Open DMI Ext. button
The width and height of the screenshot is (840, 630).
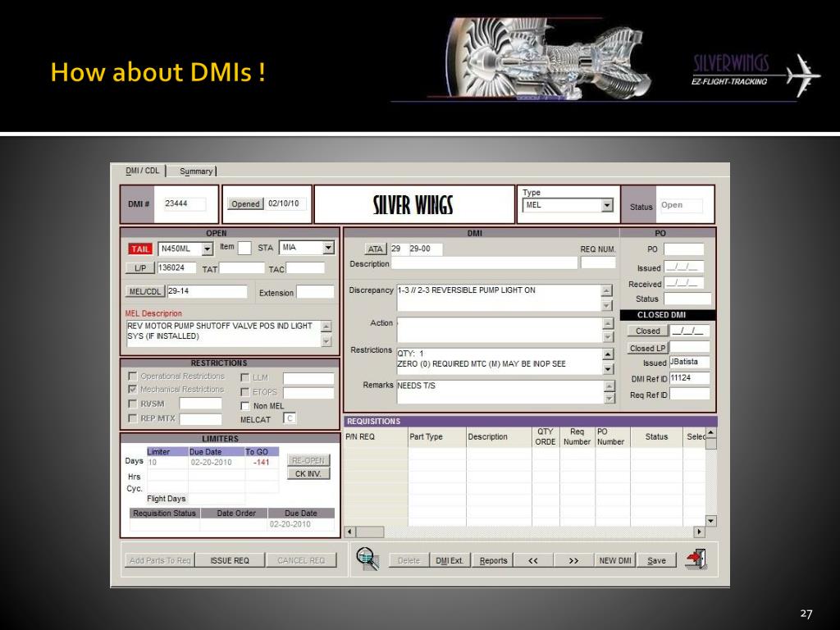tap(450, 560)
